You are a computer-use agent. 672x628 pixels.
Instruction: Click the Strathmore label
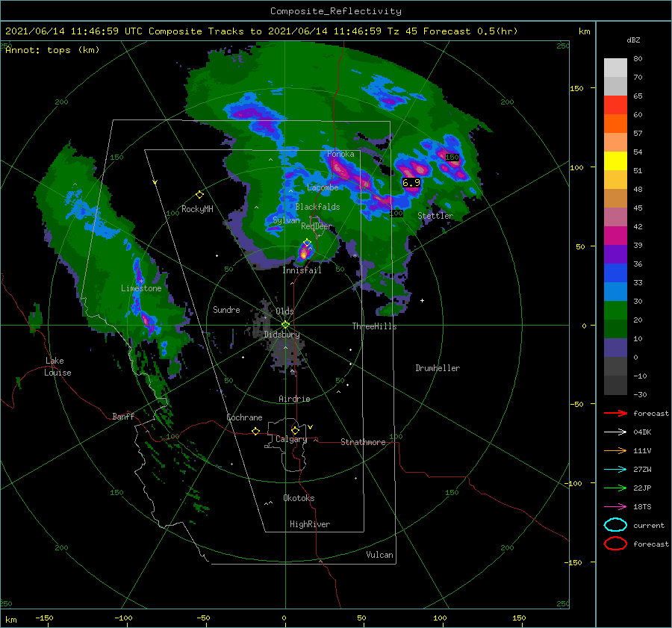pos(363,442)
